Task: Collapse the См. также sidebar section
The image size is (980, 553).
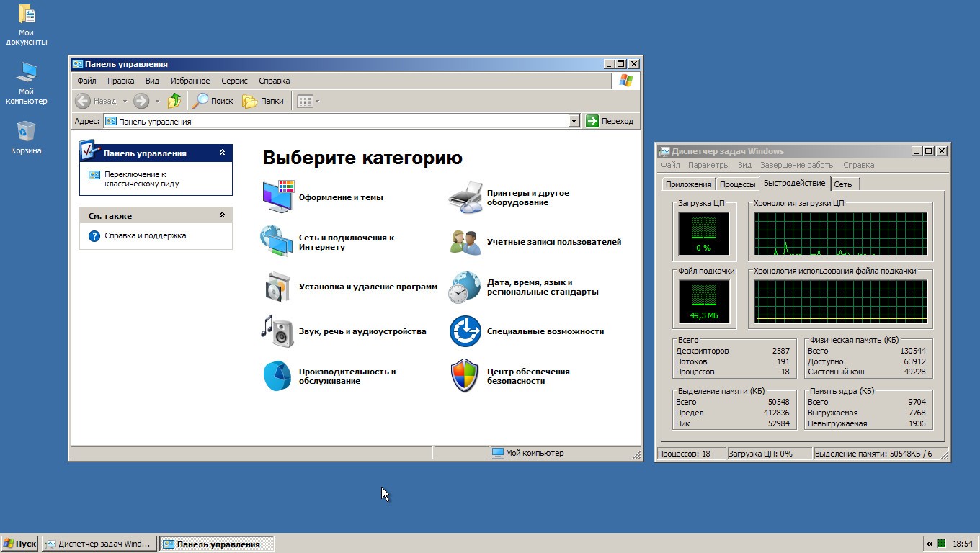Action: point(222,215)
